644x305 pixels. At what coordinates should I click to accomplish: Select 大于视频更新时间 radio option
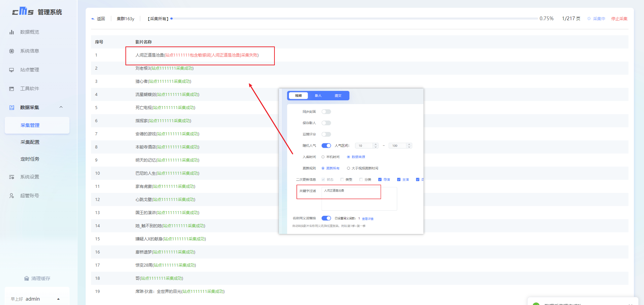(x=362, y=168)
